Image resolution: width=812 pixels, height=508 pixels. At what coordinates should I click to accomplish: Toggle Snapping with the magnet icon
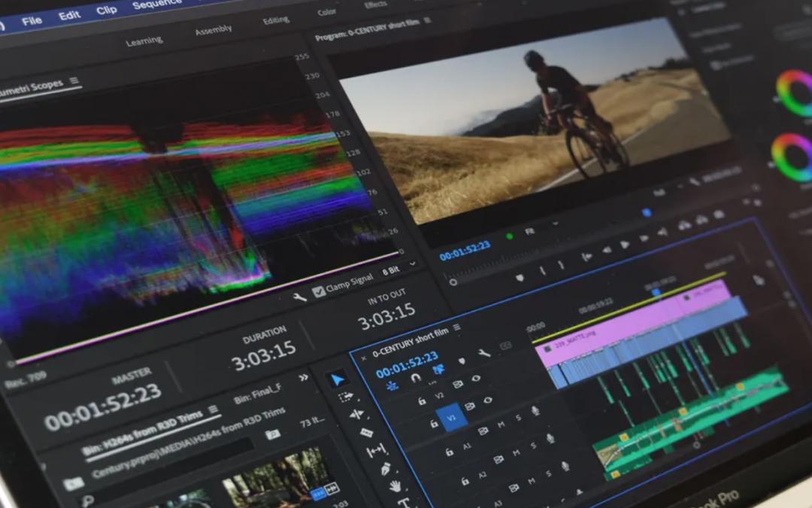click(415, 379)
